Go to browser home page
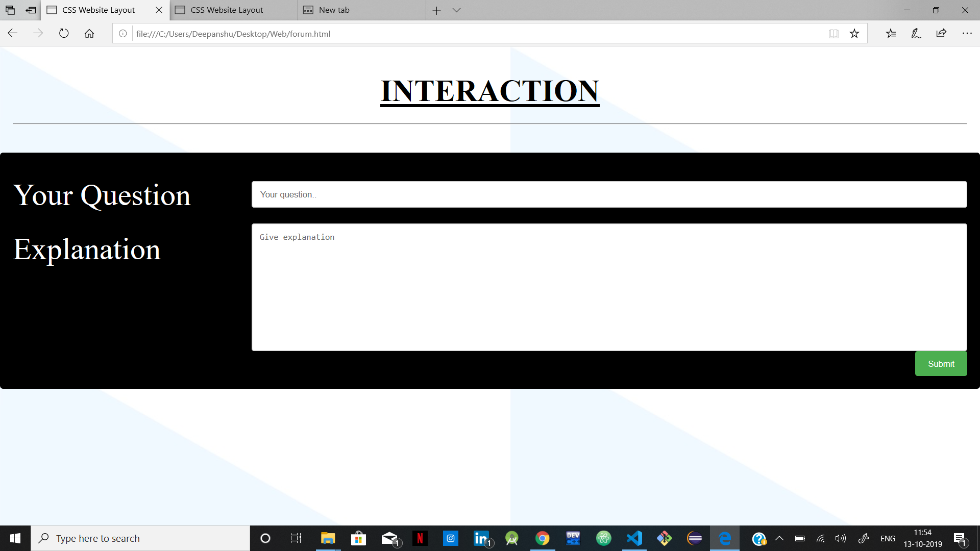980x551 pixels. point(89,34)
